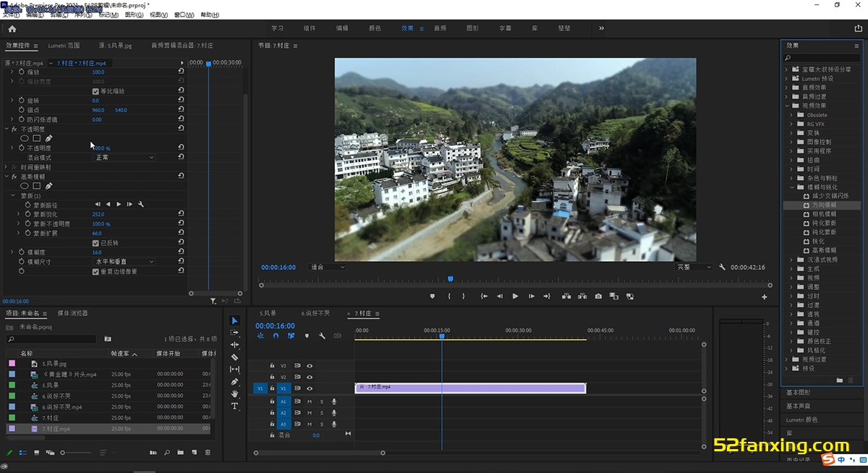Click Play in the Program monitor

(x=515, y=296)
